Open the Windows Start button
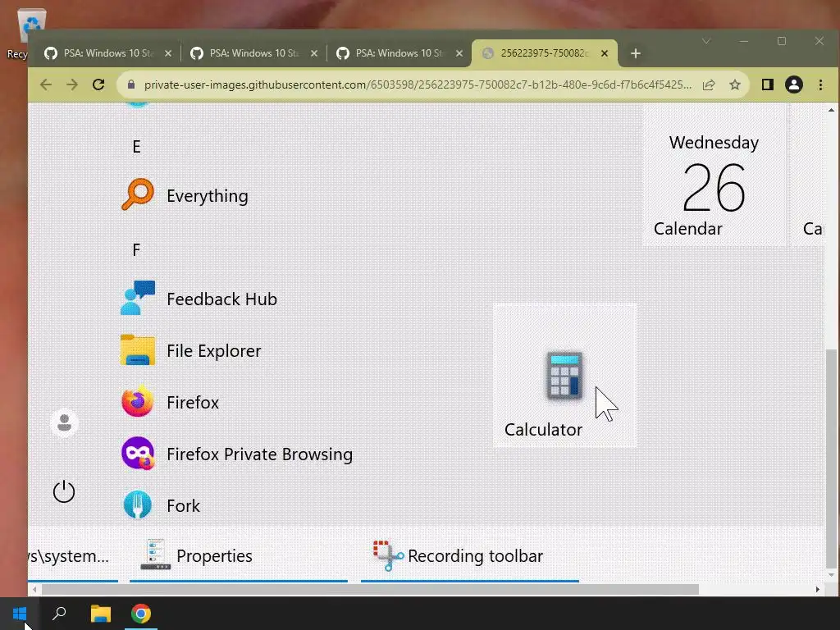 [x=20, y=614]
